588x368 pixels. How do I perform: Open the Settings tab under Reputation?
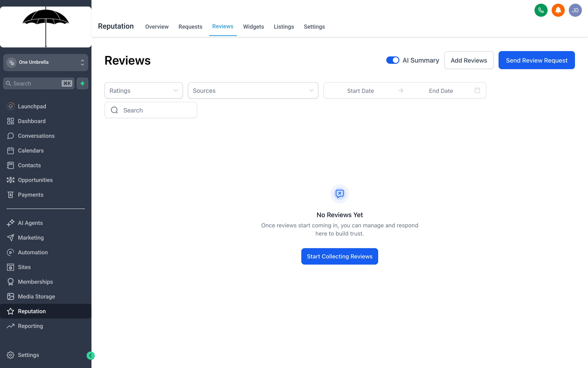coord(314,27)
